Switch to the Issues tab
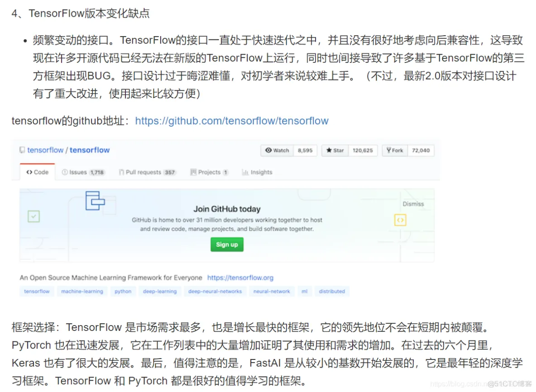Image resolution: width=536 pixels, height=392 pixels. tap(83, 172)
